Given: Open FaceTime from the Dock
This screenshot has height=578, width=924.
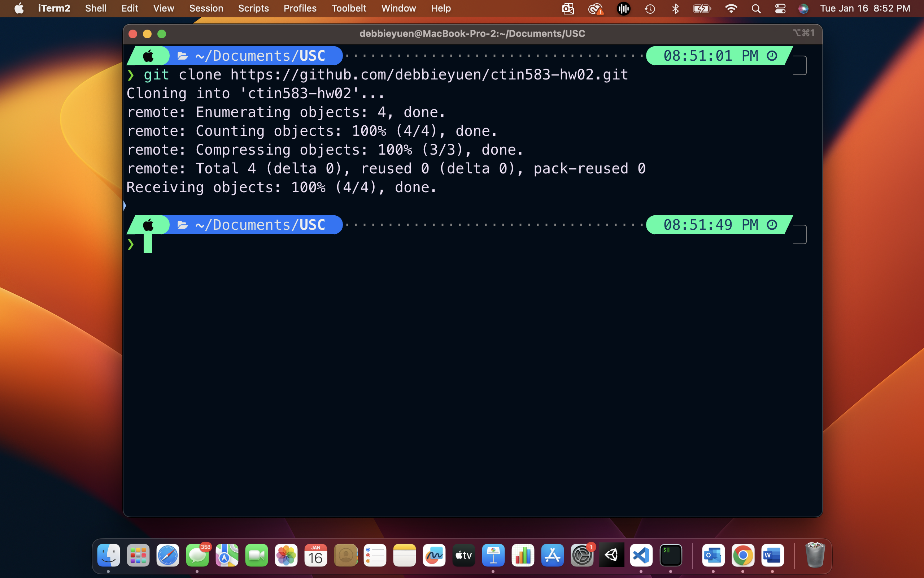Looking at the screenshot, I should pyautogui.click(x=257, y=555).
